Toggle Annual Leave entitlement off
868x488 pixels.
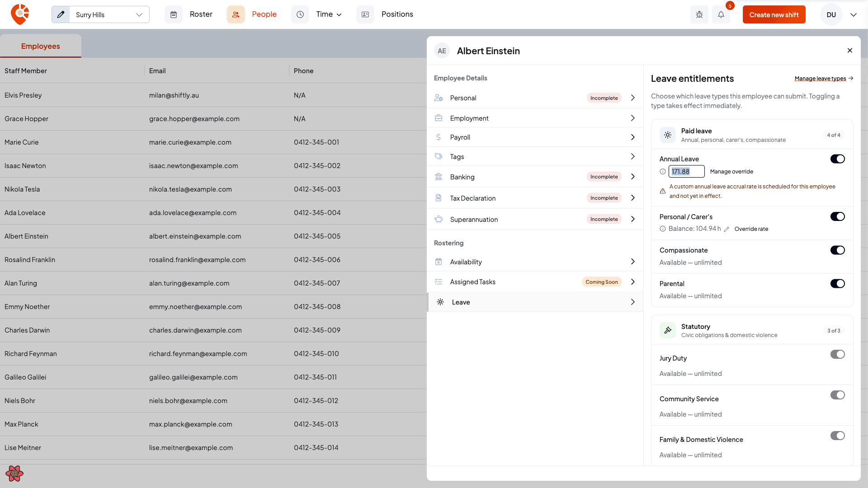click(837, 159)
